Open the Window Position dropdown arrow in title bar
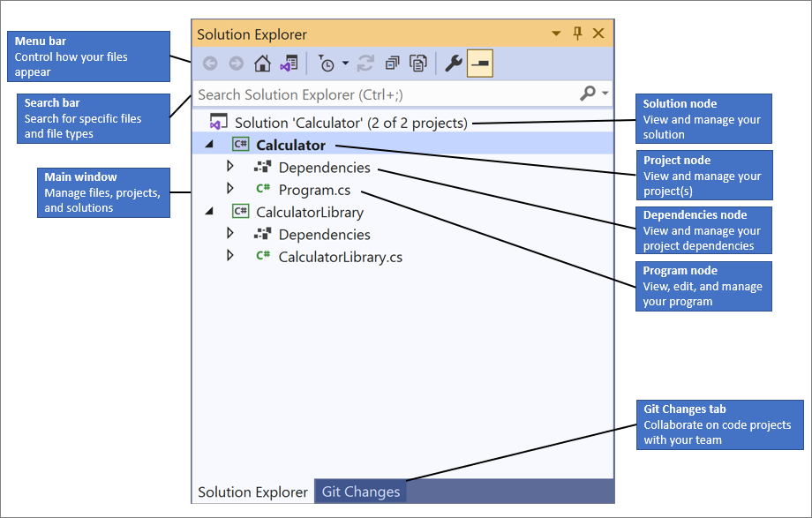This screenshot has height=518, width=812. coord(557,34)
